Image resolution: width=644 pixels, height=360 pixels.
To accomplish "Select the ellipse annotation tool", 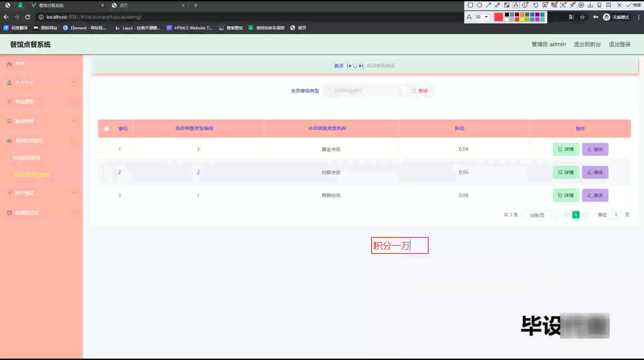I will (479, 5).
